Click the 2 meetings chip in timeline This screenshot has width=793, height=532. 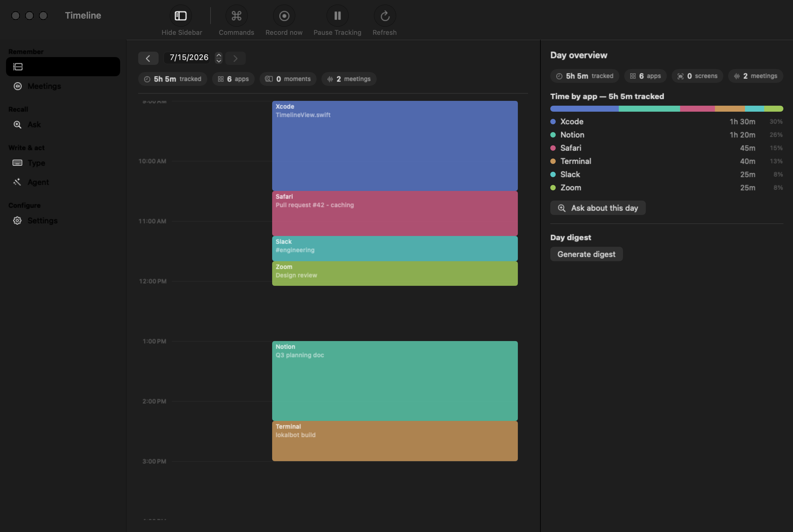pyautogui.click(x=349, y=79)
